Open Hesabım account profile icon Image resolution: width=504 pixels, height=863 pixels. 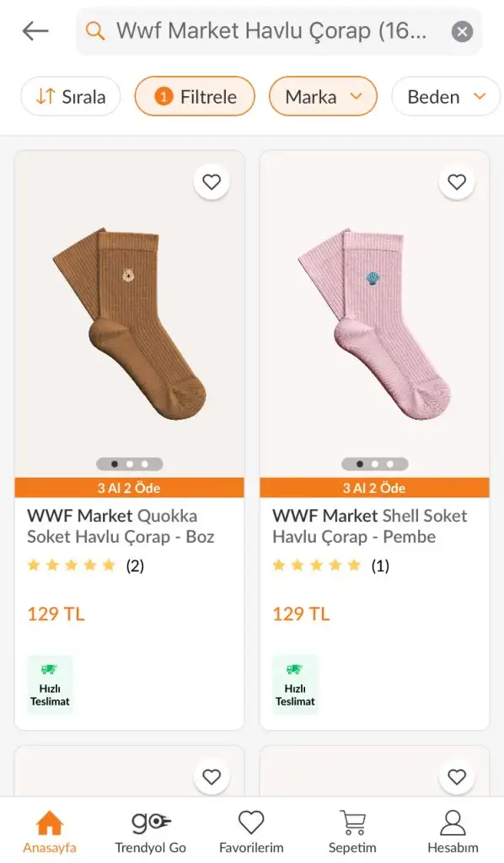(453, 832)
